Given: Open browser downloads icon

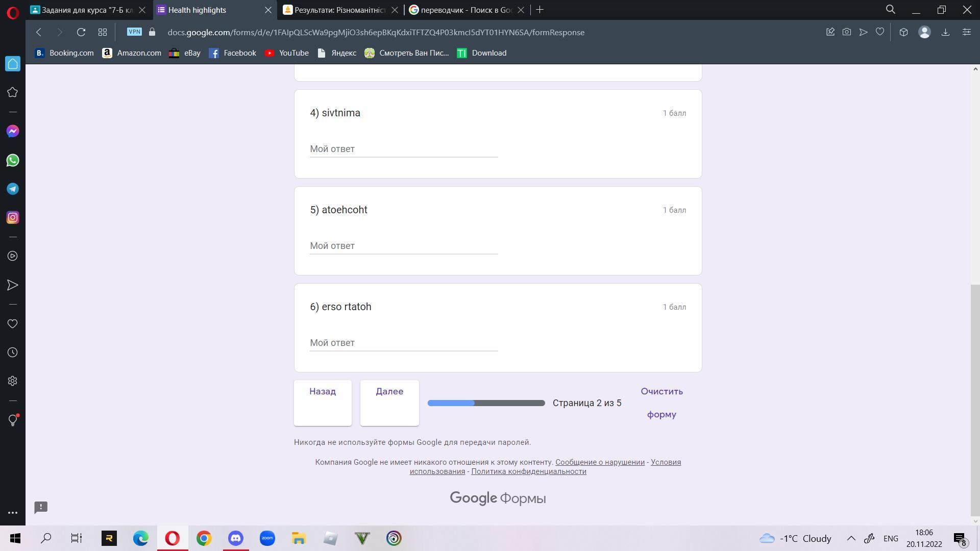Looking at the screenshot, I should coord(945,32).
